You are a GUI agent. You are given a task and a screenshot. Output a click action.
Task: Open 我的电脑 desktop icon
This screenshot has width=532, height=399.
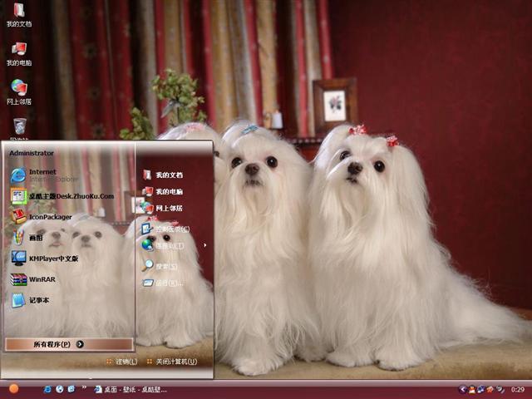point(19,53)
